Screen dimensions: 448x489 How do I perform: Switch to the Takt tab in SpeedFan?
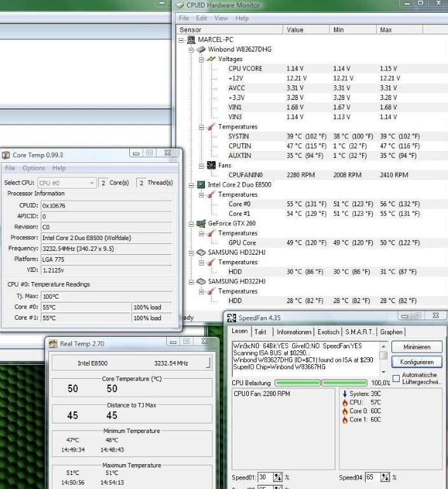click(x=260, y=332)
